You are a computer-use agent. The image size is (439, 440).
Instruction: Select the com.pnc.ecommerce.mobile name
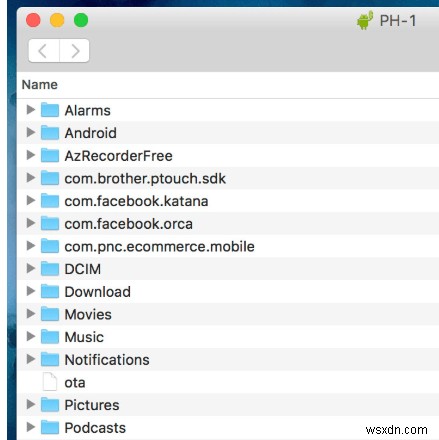[159, 247]
